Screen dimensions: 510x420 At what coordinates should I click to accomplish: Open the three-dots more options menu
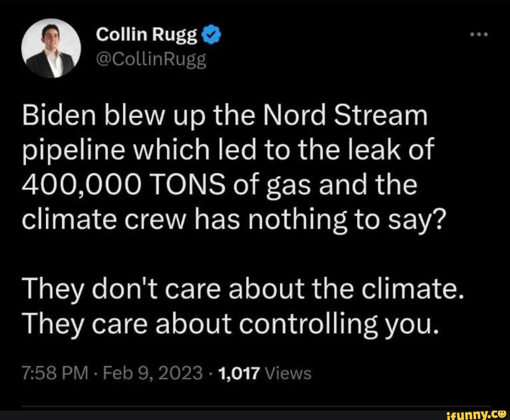[479, 34]
